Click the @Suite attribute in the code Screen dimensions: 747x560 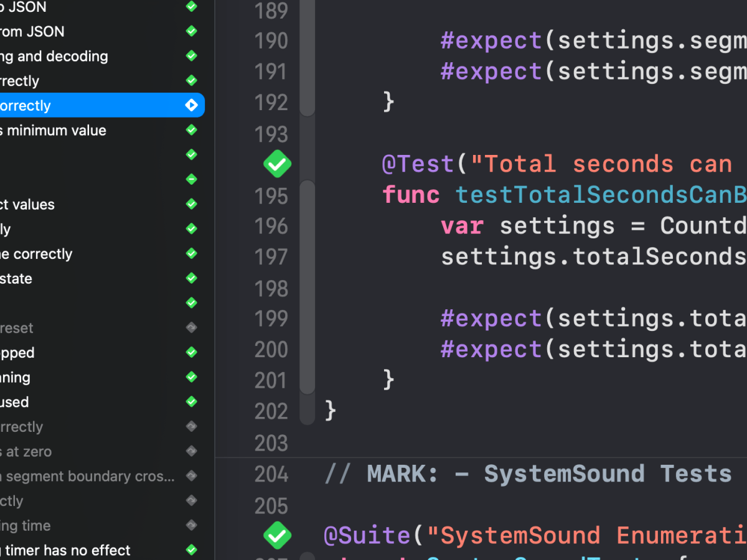[367, 535]
